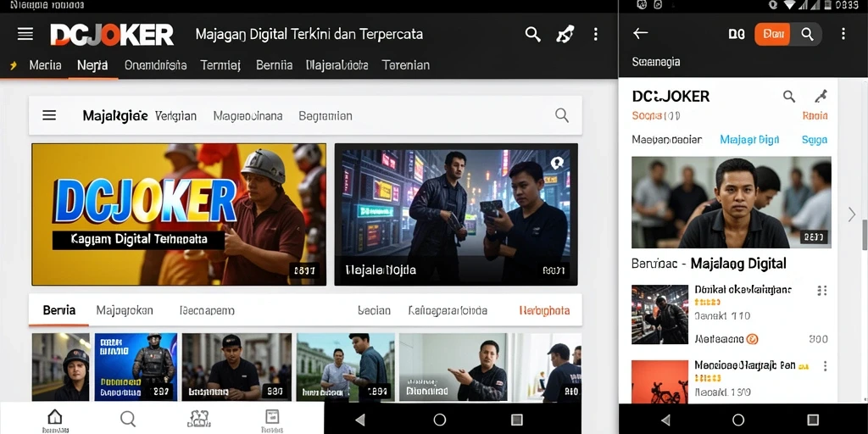Open the yellow DCJOKER featured banner card
This screenshot has height=434, width=868.
coord(179,214)
